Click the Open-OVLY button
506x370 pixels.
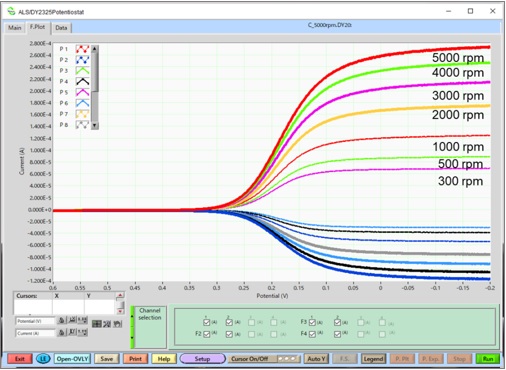[x=72, y=359]
